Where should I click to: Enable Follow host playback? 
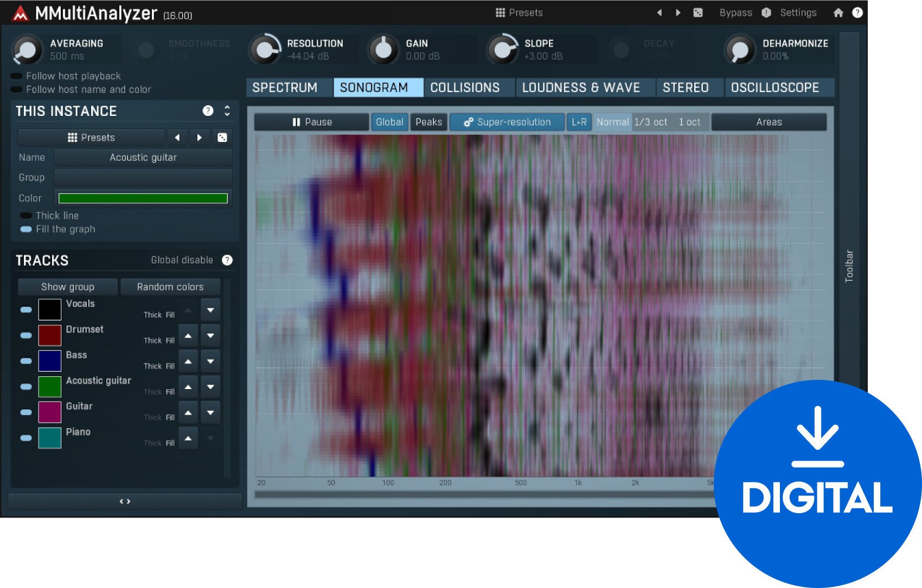(x=16, y=76)
